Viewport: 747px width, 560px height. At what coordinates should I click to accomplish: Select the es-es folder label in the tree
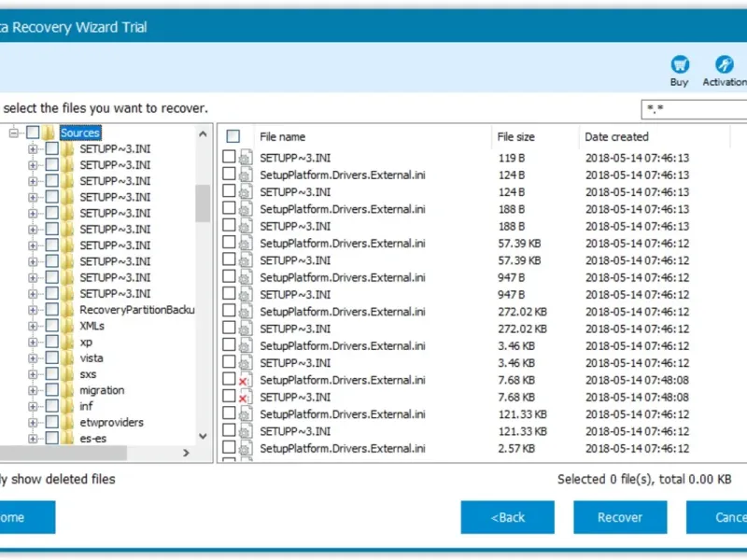(x=92, y=439)
